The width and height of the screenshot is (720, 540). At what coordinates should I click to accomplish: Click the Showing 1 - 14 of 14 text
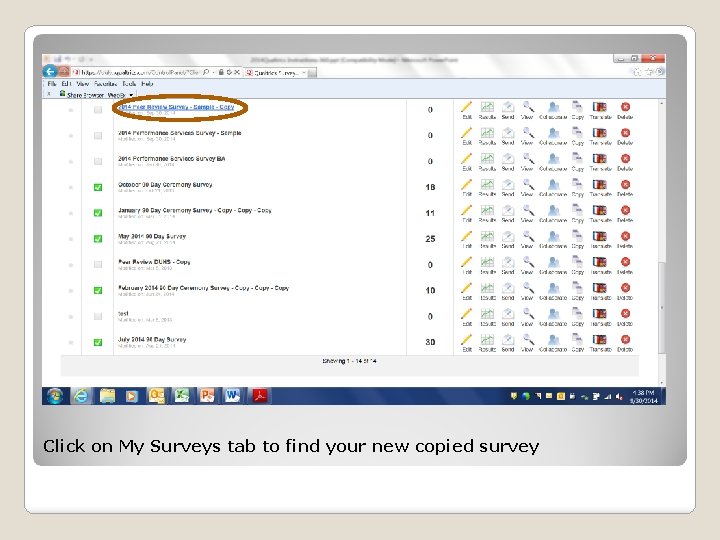pos(349,361)
